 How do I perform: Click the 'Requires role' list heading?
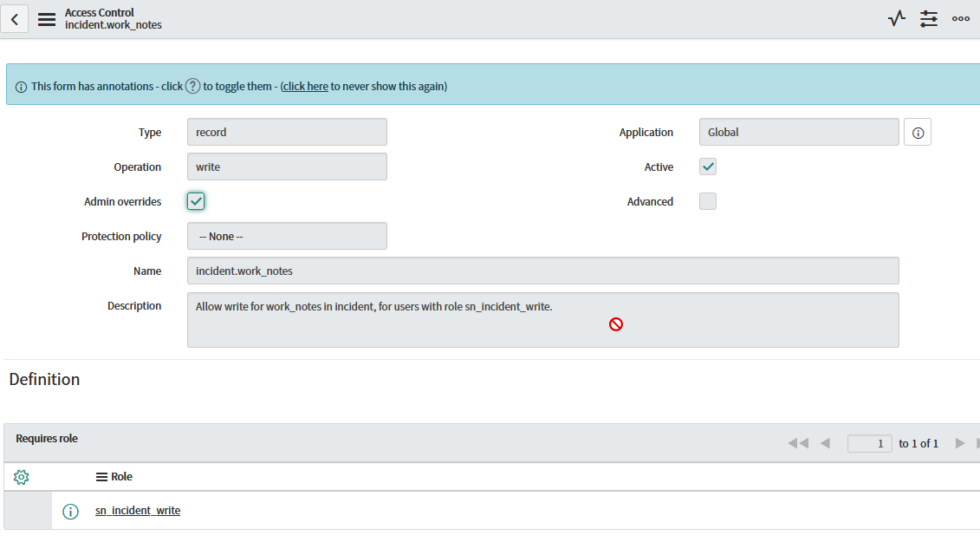tap(47, 439)
